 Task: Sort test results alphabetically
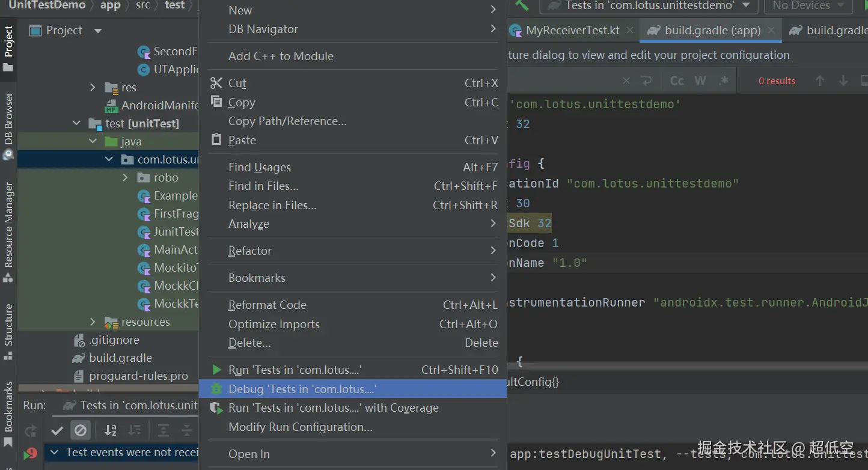click(111, 430)
